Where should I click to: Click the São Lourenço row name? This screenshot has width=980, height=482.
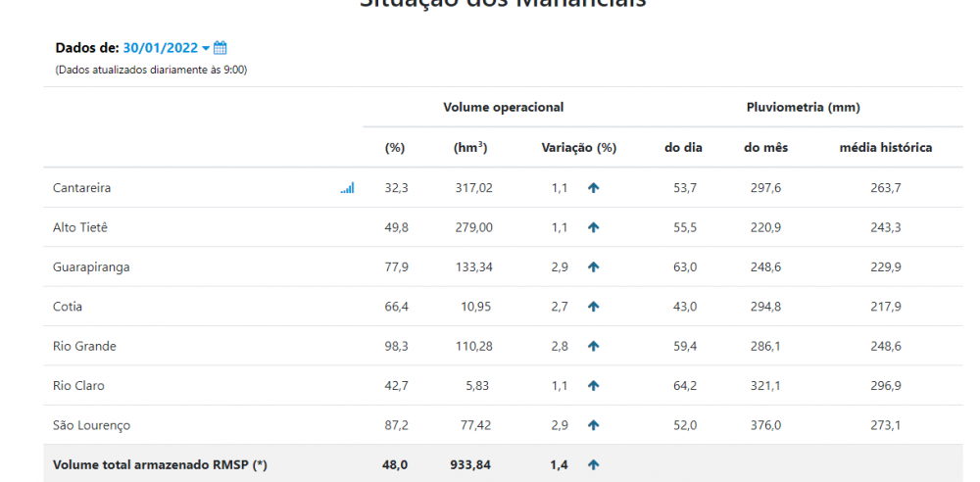click(x=92, y=425)
